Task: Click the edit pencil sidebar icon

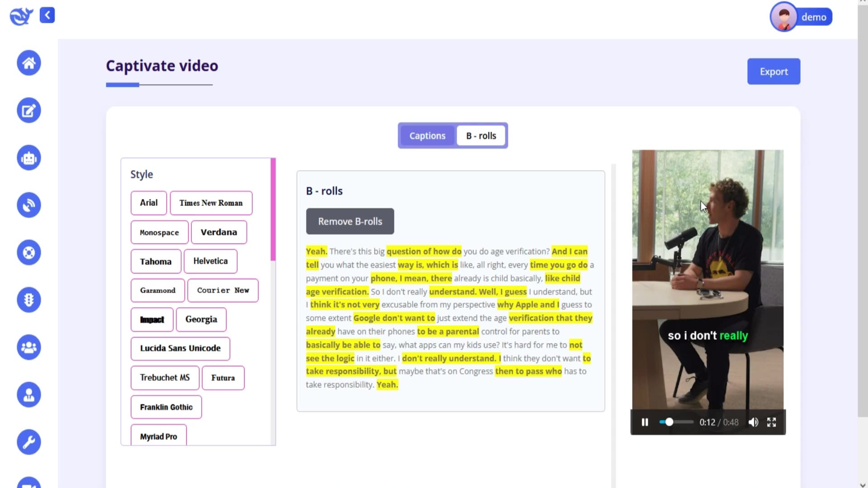Action: point(29,110)
